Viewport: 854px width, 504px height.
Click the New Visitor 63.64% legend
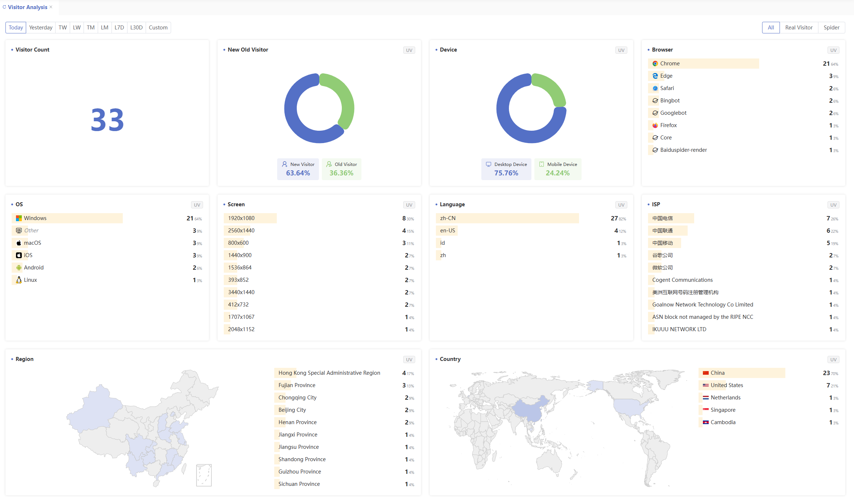[298, 169]
